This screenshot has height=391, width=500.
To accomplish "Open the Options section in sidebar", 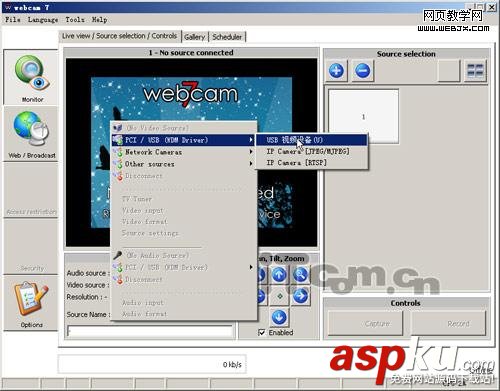I will tap(31, 303).
